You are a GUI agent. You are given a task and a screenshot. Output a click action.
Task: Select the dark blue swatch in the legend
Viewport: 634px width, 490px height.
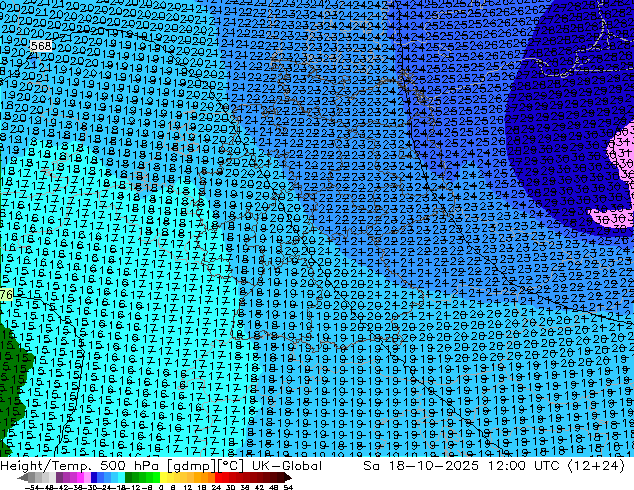[x=94, y=478]
